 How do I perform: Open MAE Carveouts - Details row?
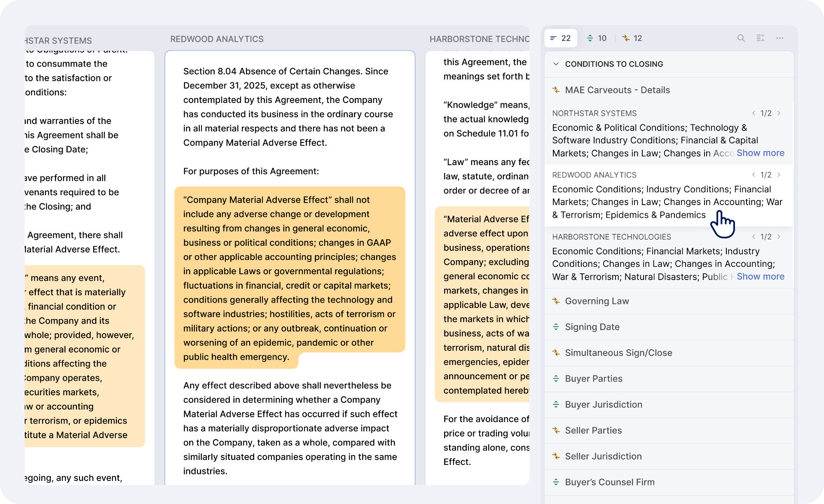coord(669,90)
